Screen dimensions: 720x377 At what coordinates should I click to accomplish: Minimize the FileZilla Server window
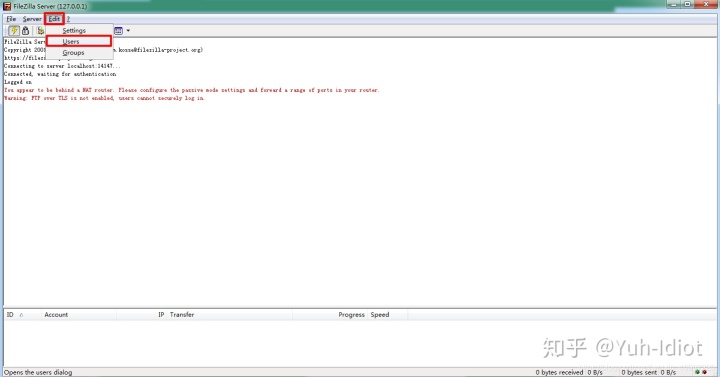tap(674, 4)
